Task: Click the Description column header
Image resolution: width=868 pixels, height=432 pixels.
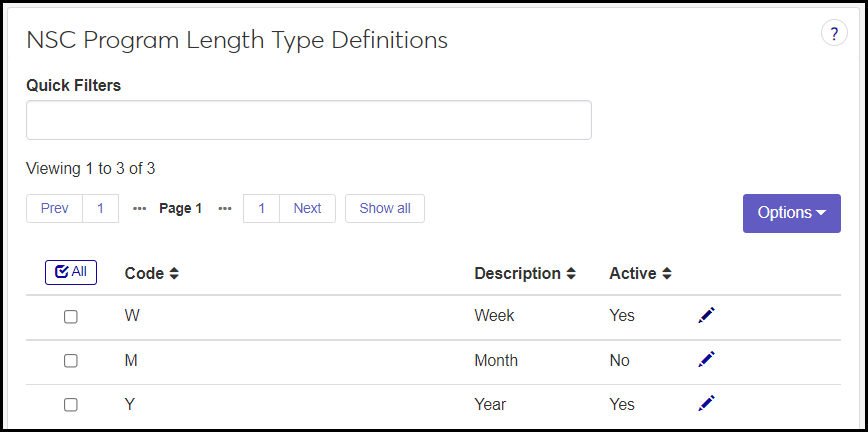Action: tap(517, 273)
